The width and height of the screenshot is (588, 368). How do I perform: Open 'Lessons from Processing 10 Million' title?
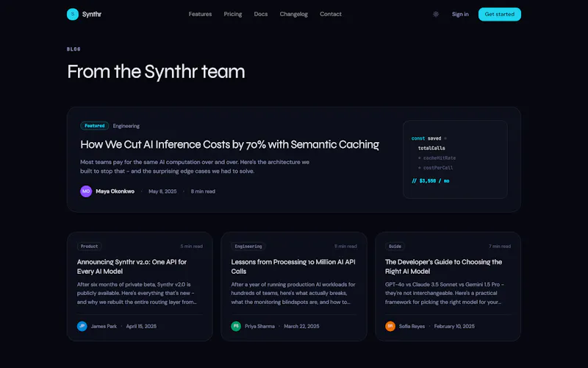[293, 266]
